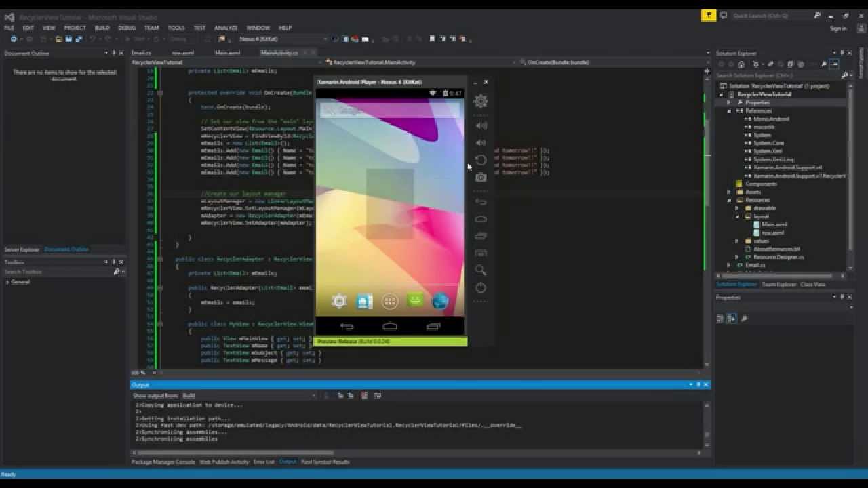The width and height of the screenshot is (868, 488).
Task: Click the power button in Android Player
Action: (481, 287)
